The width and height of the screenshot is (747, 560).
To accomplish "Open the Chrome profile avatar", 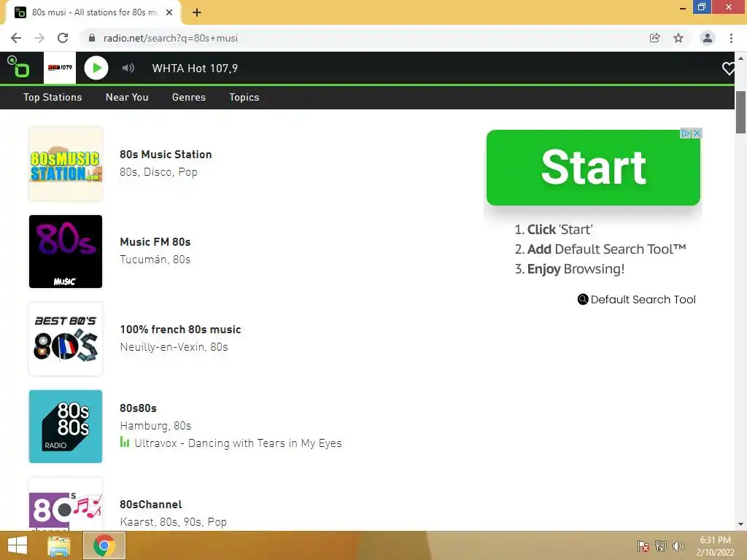I will click(x=708, y=38).
